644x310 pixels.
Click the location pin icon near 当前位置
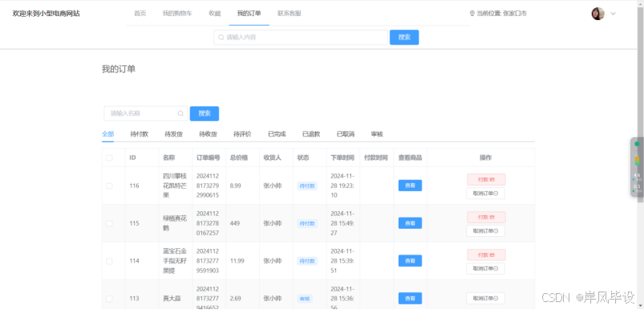pos(472,14)
